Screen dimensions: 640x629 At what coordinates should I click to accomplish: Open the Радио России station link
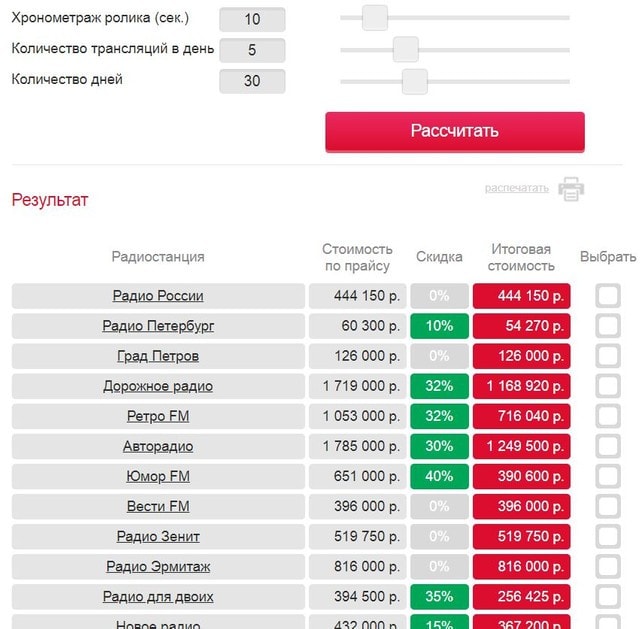click(158, 296)
